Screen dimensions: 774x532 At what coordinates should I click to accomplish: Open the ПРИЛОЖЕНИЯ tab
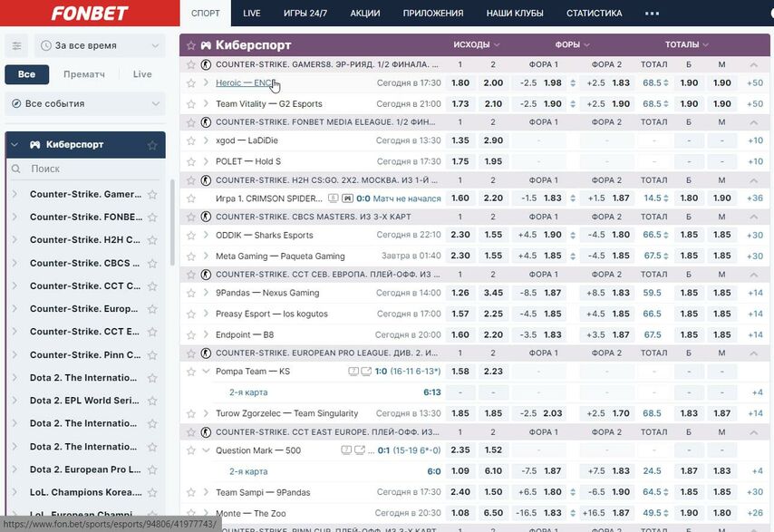click(x=433, y=14)
